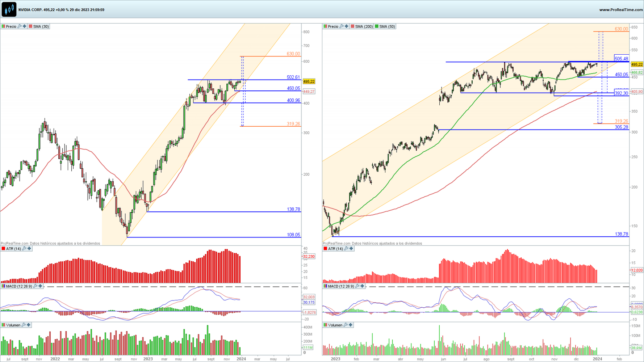Click ATR (14) plus icon, left panel
The width and height of the screenshot is (644, 362).
(29, 249)
